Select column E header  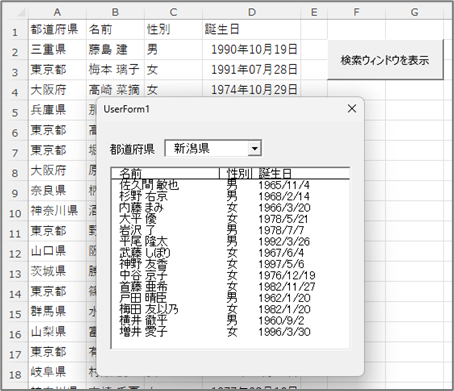314,12
